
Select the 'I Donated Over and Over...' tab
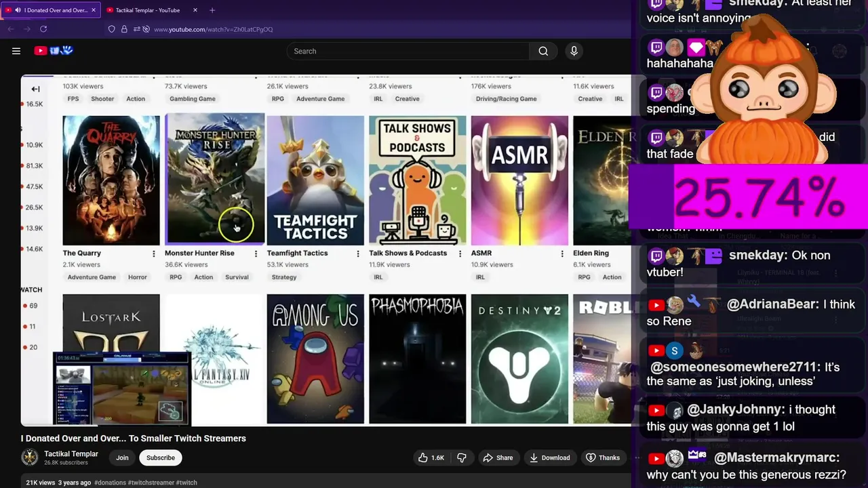[51, 10]
